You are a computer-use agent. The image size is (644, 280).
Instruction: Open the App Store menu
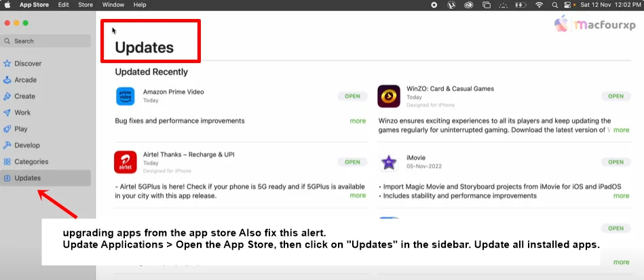pyautogui.click(x=34, y=5)
